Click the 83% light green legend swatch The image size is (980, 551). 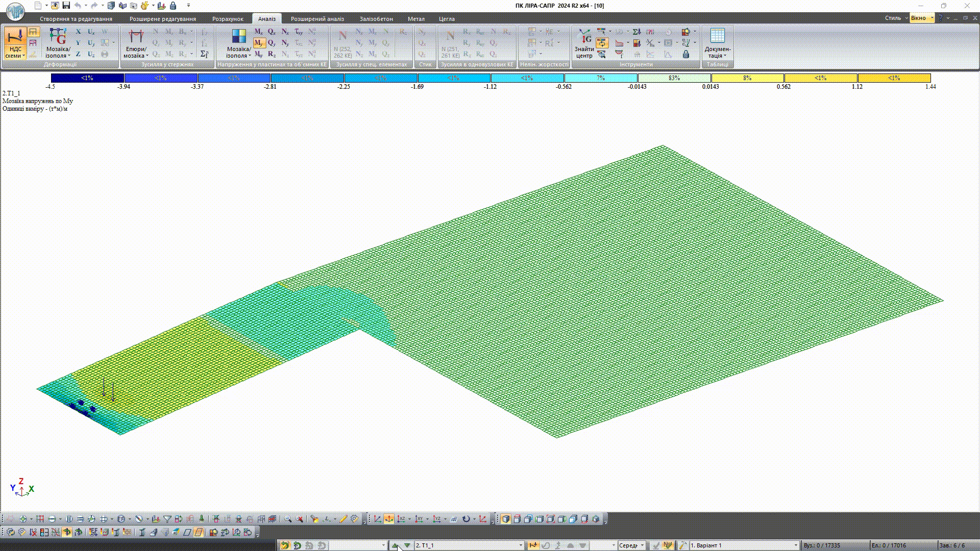(x=674, y=78)
